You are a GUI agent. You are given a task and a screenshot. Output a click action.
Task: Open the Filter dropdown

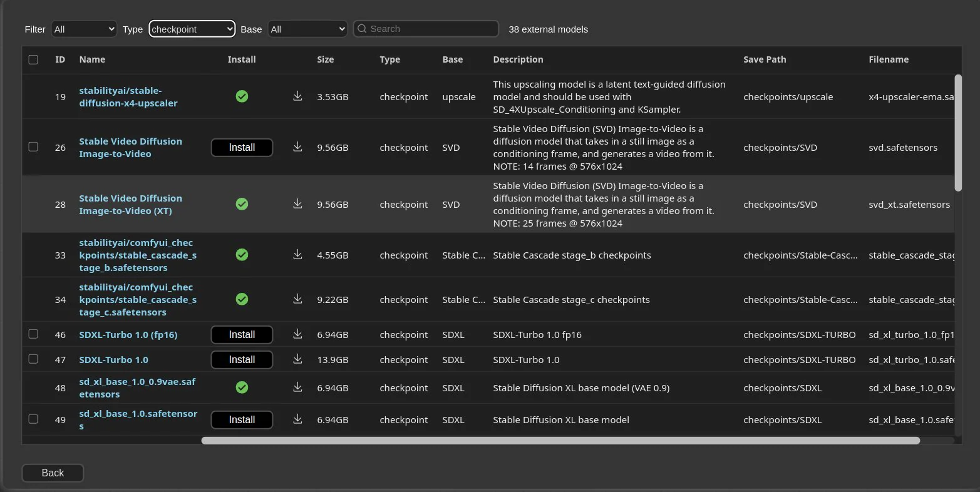click(84, 29)
